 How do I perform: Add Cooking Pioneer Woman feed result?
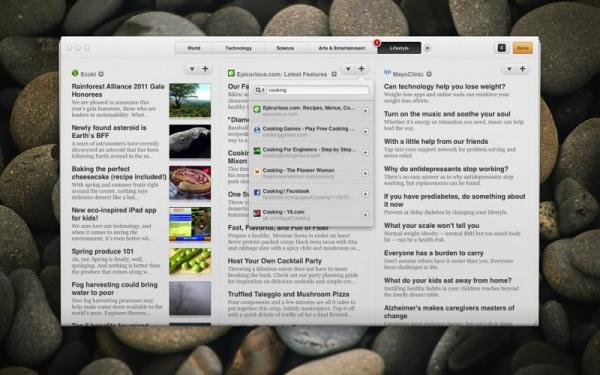pyautogui.click(x=365, y=173)
